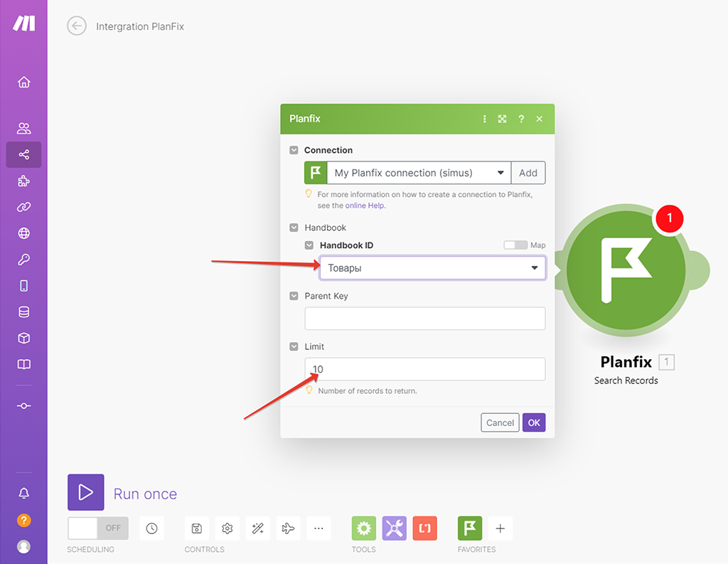Image resolution: width=728 pixels, height=564 pixels.
Task: Toggle the Handbook section checkbox
Action: click(x=294, y=228)
